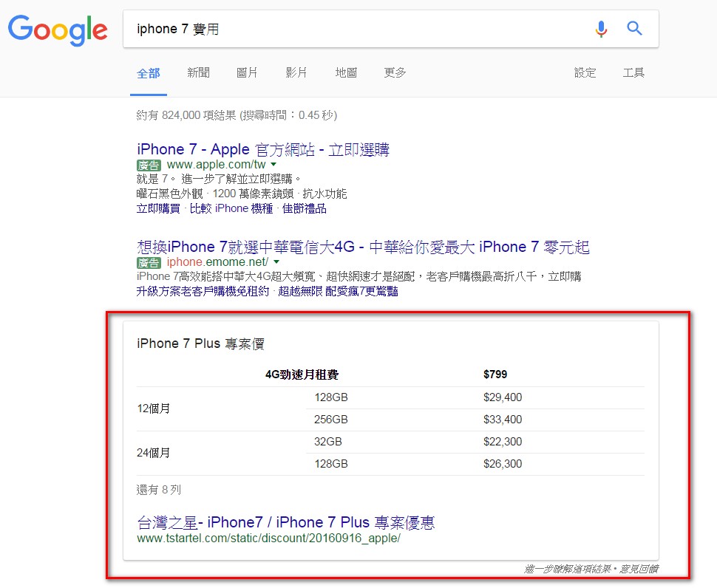Switch to the 新聞 tab
This screenshot has width=717, height=588.
(x=198, y=72)
